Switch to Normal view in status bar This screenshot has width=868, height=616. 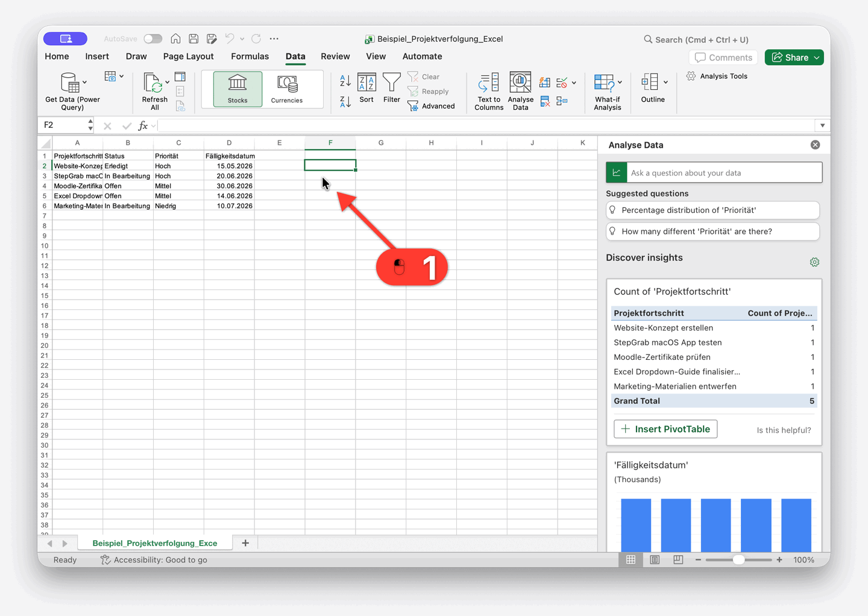coord(631,560)
